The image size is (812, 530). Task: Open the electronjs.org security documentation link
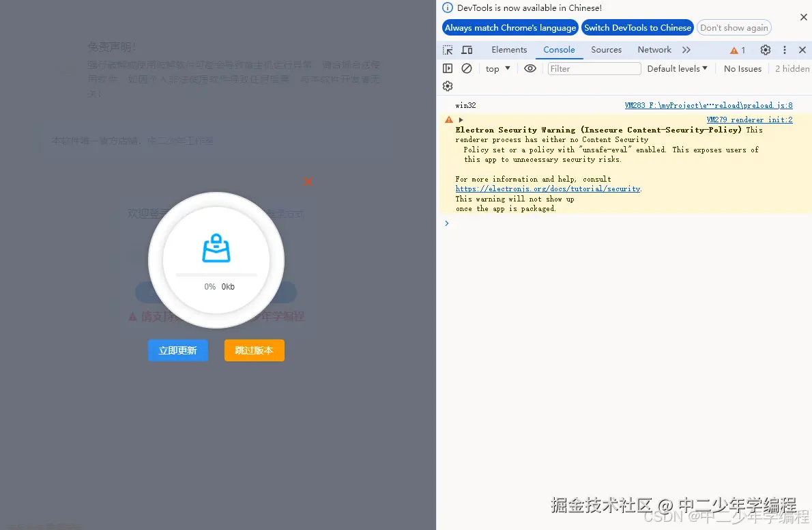pyautogui.click(x=547, y=188)
